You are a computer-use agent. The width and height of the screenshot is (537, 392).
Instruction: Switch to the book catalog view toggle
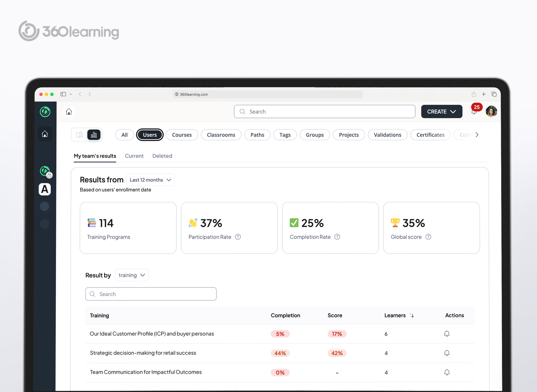coord(79,135)
